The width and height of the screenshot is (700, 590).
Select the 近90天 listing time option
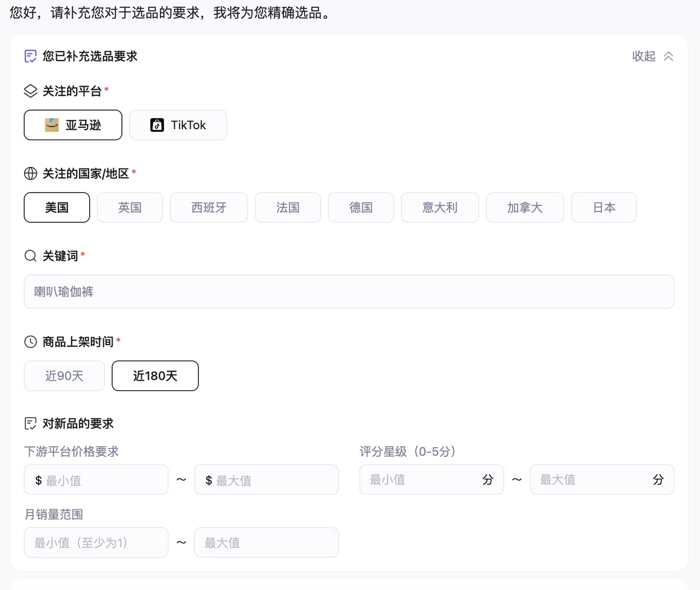65,376
